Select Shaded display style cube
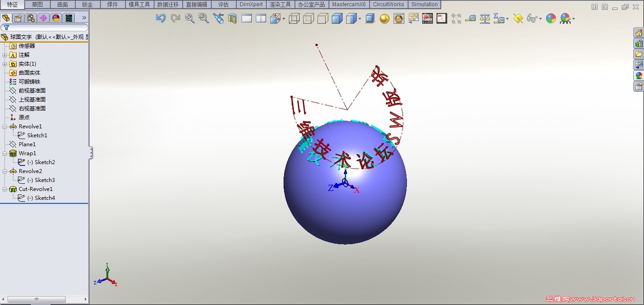Image resolution: width=644 pixels, height=305 pixels. (x=352, y=18)
